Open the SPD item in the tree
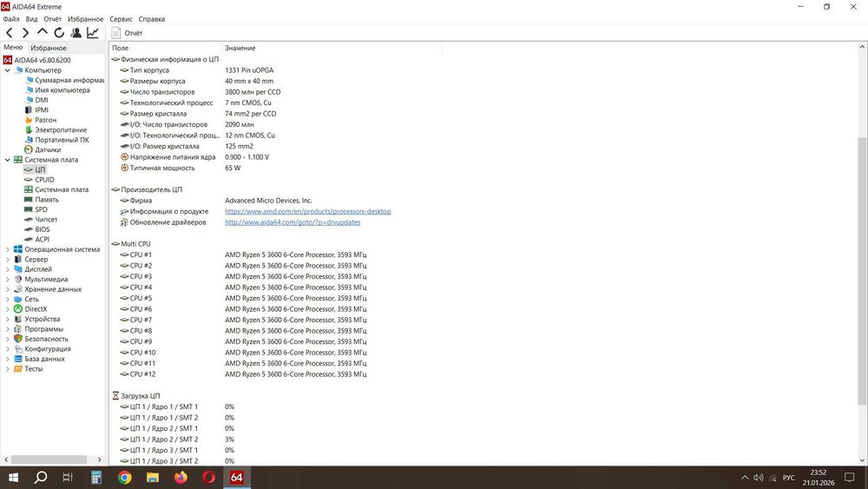Screen dimensions: 868x489 pyautogui.click(x=41, y=209)
